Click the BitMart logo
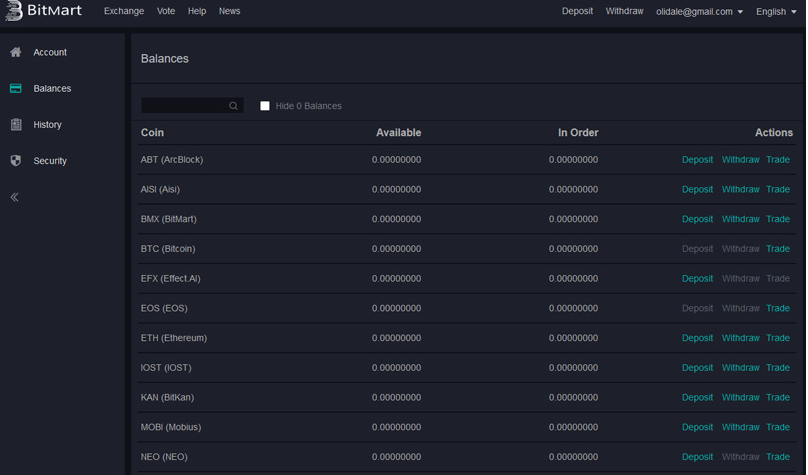The image size is (808, 475). (x=43, y=10)
